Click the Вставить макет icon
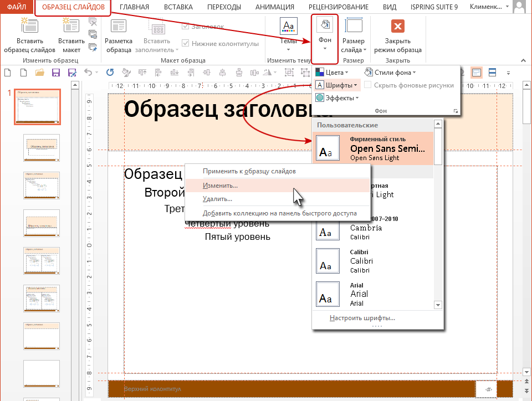Screen dimensions: 532x401 (71, 26)
